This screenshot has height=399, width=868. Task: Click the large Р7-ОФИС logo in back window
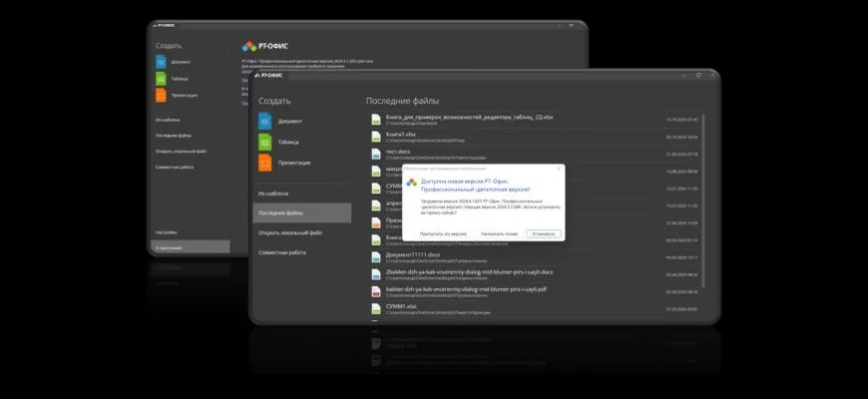[264, 46]
